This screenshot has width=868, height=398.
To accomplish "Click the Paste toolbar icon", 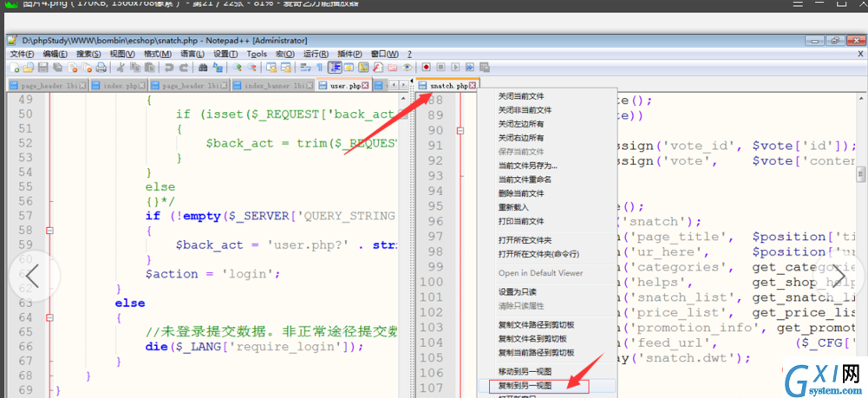I will pos(149,68).
